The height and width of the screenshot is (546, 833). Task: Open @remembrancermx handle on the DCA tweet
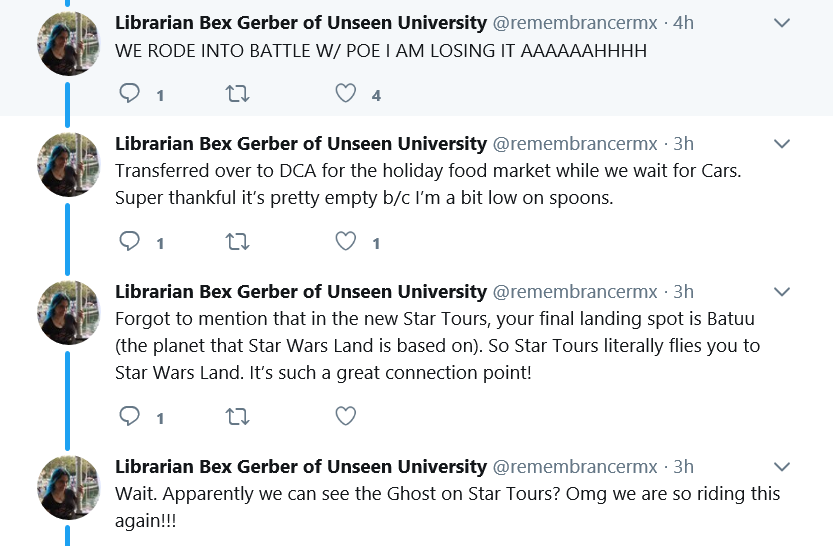575,144
